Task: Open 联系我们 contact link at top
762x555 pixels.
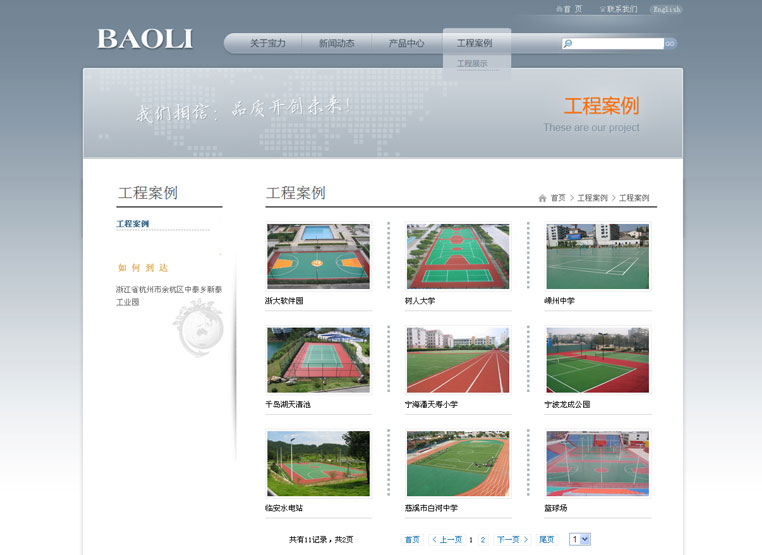Action: tap(621, 9)
